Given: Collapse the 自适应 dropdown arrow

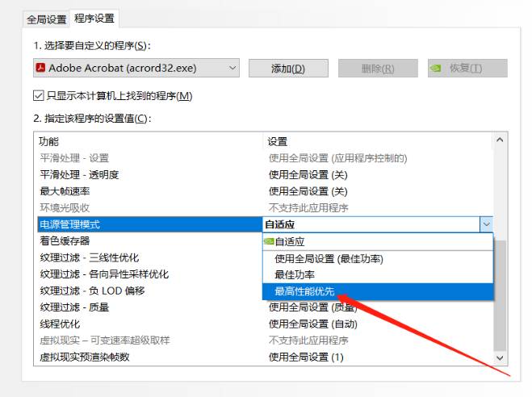Looking at the screenshot, I should [486, 224].
